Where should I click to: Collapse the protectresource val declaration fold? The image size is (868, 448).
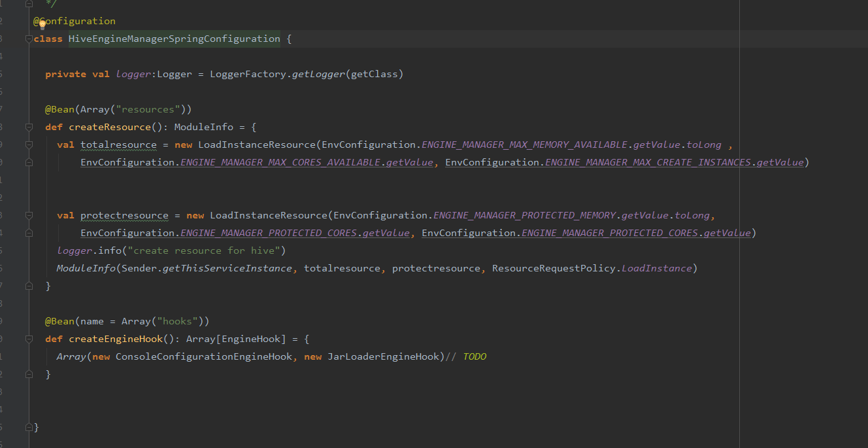(28, 215)
